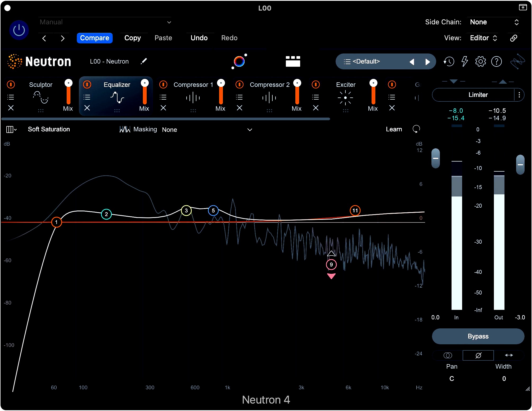Remove the Compressor 1 module

click(163, 108)
